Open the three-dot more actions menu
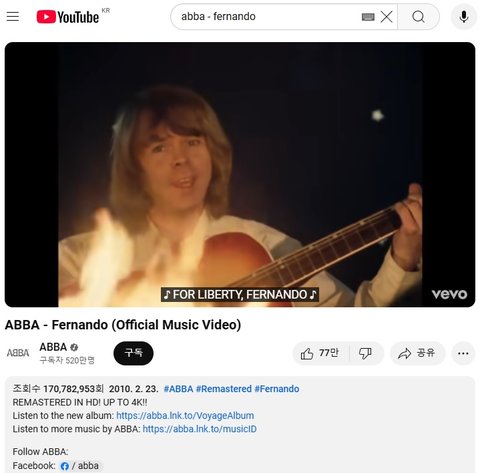Image resolution: width=480 pixels, height=473 pixels. pyautogui.click(x=463, y=353)
